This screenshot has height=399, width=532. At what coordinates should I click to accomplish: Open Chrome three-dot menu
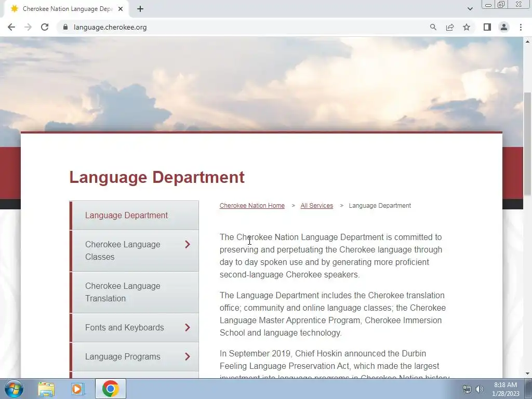(x=521, y=27)
